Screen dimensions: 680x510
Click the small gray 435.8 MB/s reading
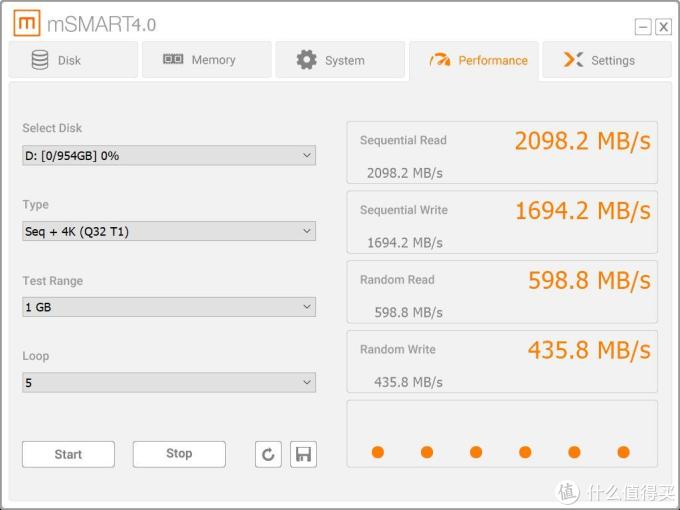pyautogui.click(x=409, y=382)
